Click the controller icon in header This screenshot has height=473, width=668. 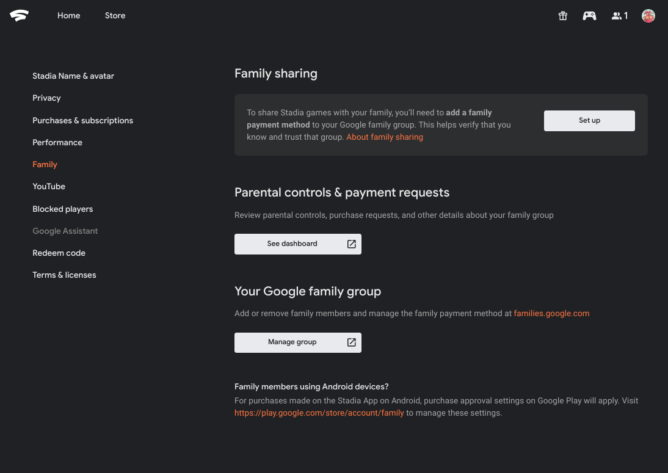pos(590,16)
